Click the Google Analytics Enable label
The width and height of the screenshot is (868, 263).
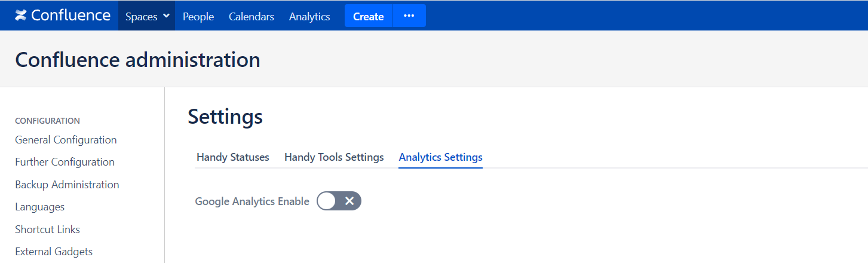pyautogui.click(x=252, y=201)
